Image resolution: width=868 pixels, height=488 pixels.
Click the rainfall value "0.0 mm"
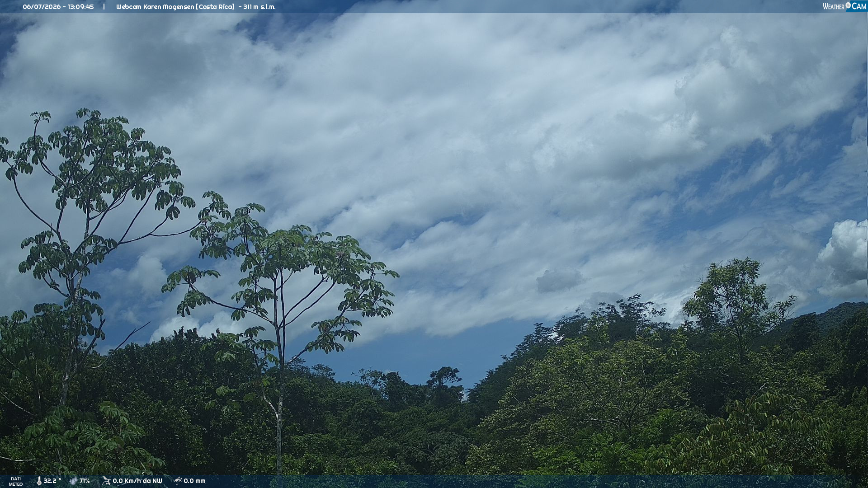pos(194,481)
